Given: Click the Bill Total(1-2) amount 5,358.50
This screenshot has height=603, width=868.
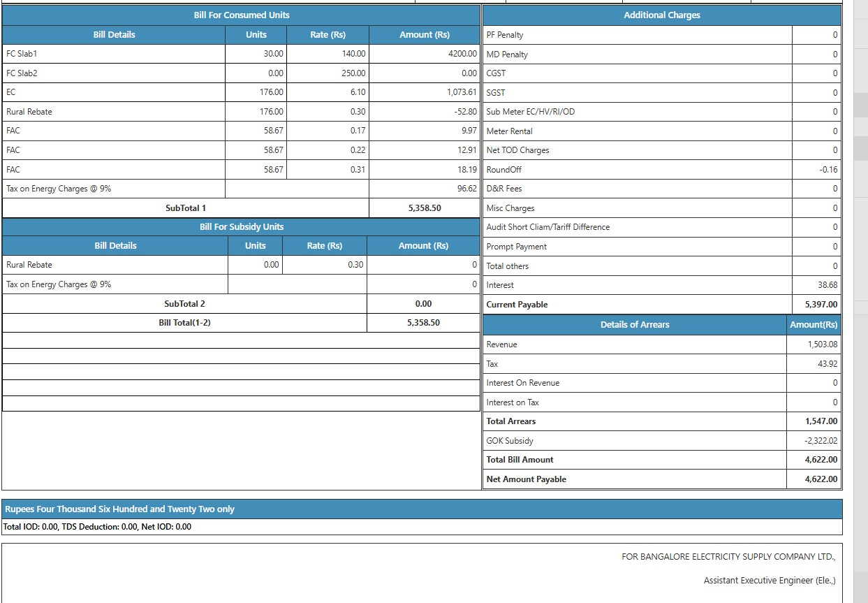Looking at the screenshot, I should 423,323.
